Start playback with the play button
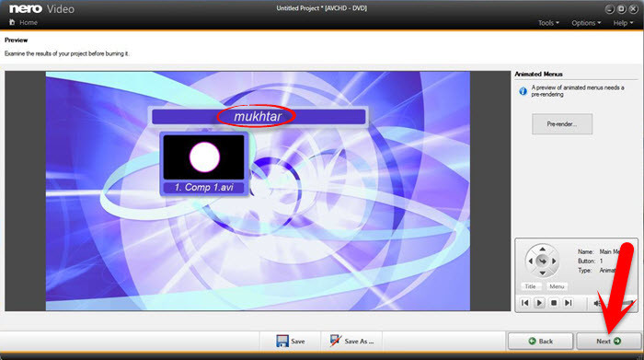Screen dimensions: 644x360 (x=539, y=303)
